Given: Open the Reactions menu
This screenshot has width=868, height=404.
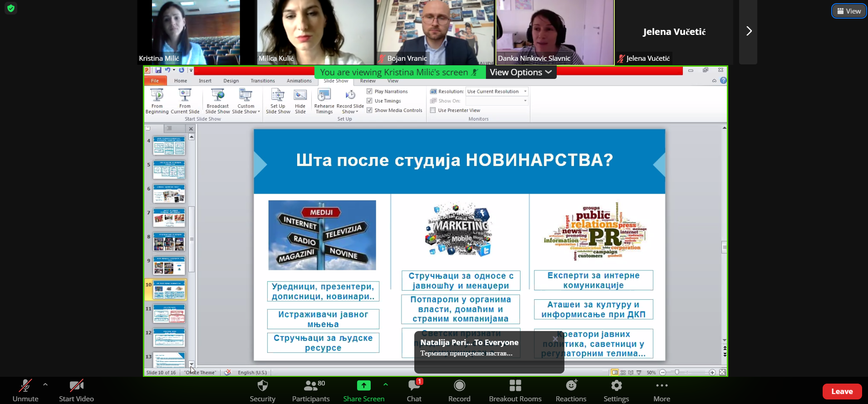Looking at the screenshot, I should pyautogui.click(x=571, y=390).
